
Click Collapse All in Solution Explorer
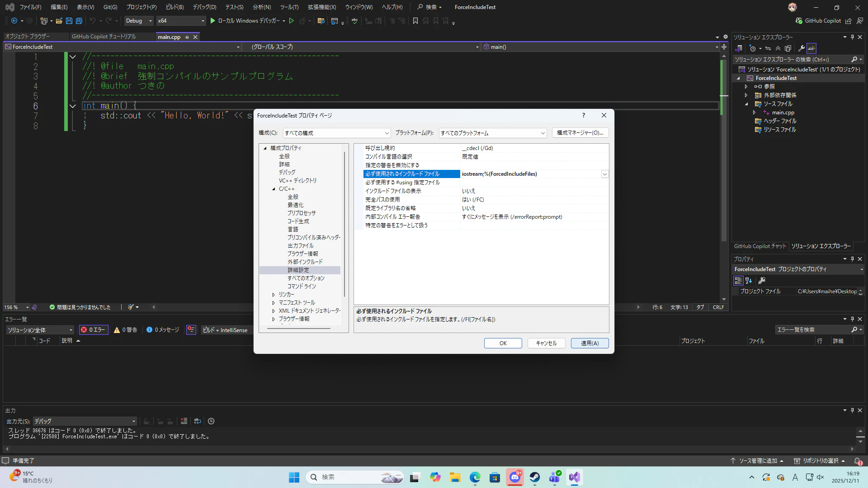coord(778,48)
